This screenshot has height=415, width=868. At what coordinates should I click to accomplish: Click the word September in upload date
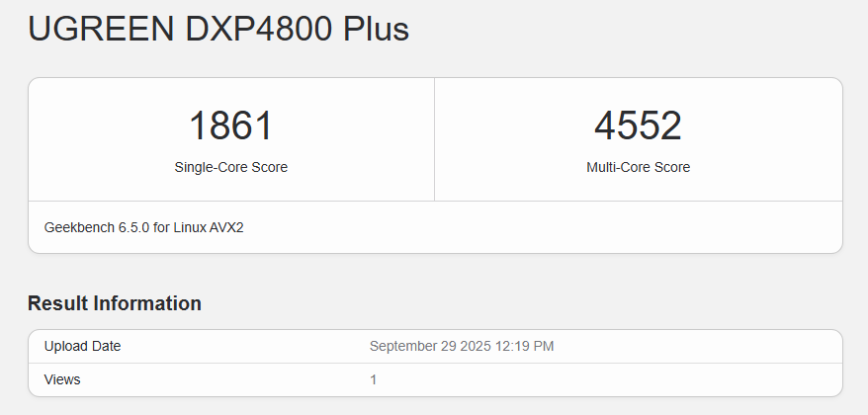click(x=405, y=346)
